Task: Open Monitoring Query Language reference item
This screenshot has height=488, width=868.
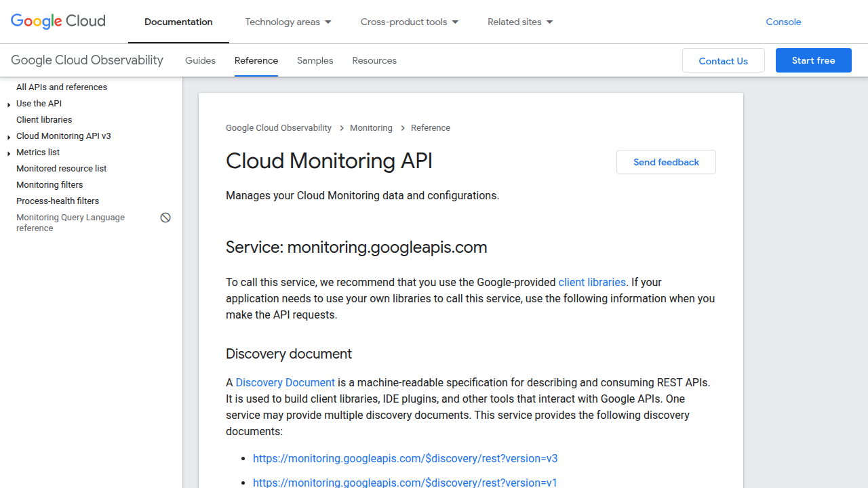Action: (71, 223)
